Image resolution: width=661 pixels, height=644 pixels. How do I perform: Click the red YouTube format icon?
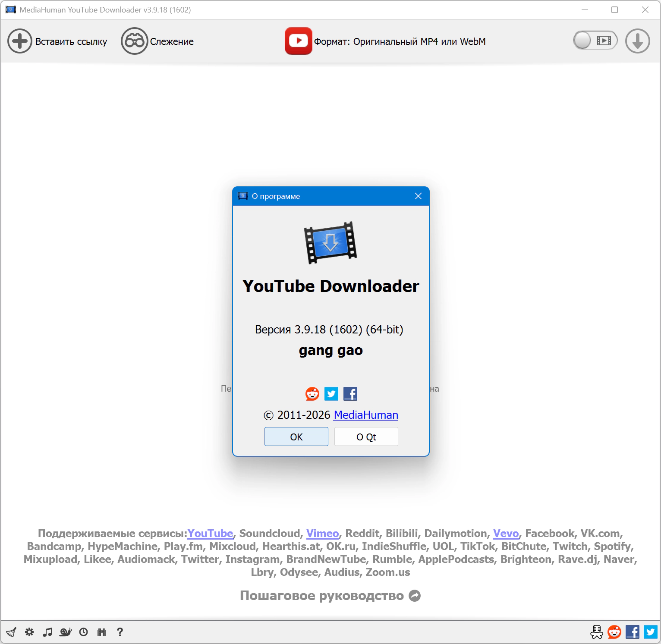point(298,41)
